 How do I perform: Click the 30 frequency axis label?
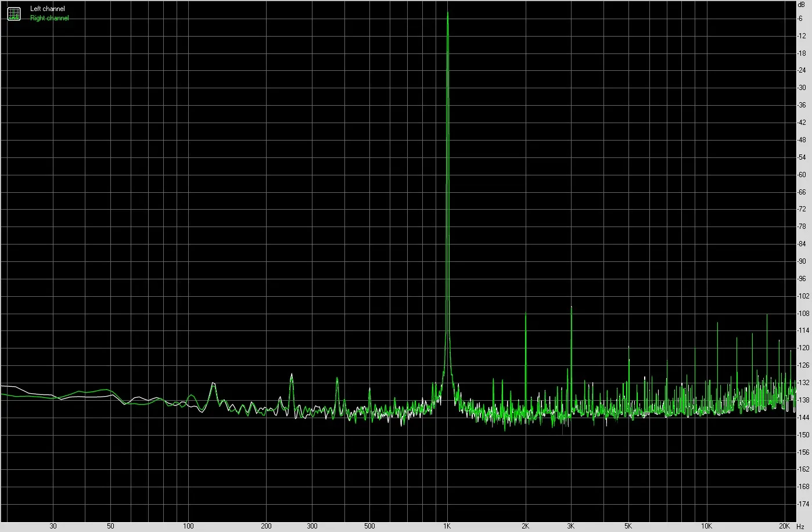click(x=53, y=526)
